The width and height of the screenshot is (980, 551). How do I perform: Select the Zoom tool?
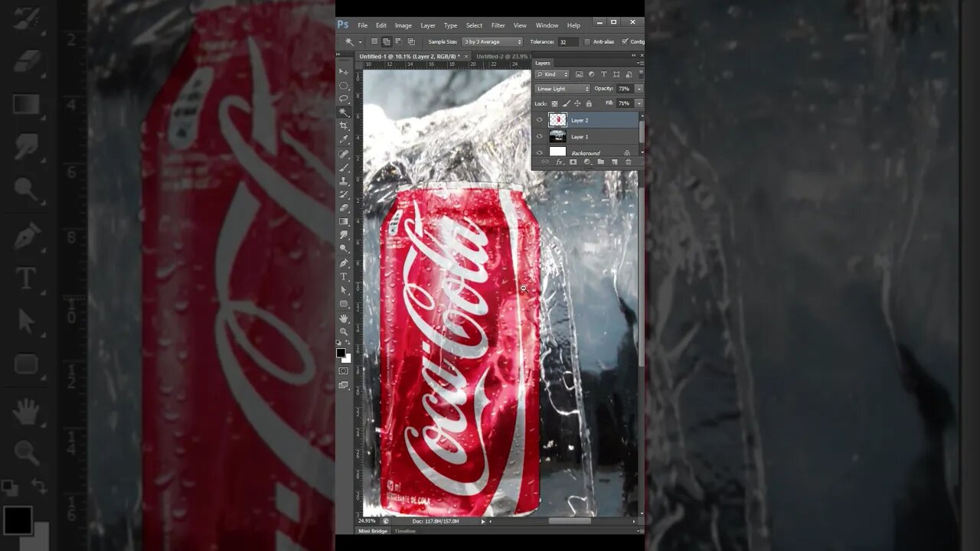pos(344,331)
